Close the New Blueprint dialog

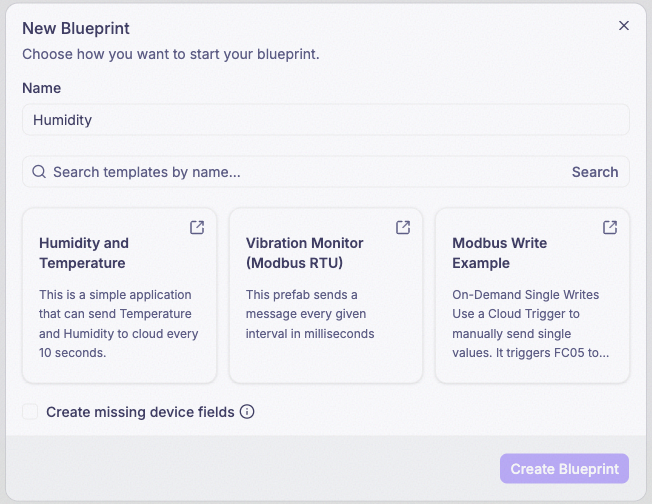tap(624, 26)
